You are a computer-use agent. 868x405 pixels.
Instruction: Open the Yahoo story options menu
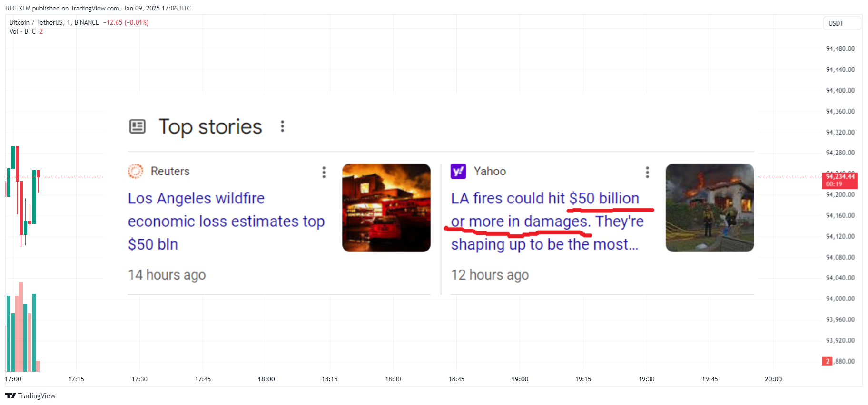647,172
